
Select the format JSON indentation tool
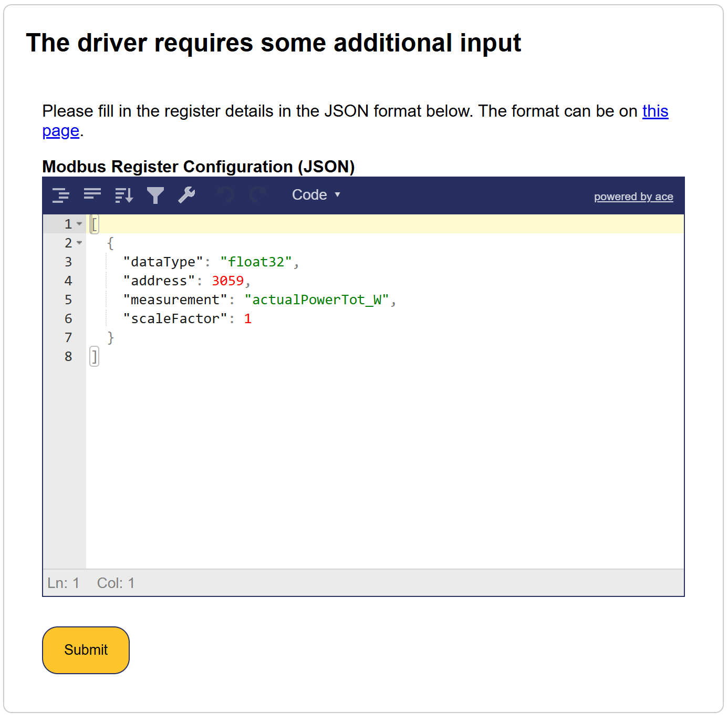[61, 195]
